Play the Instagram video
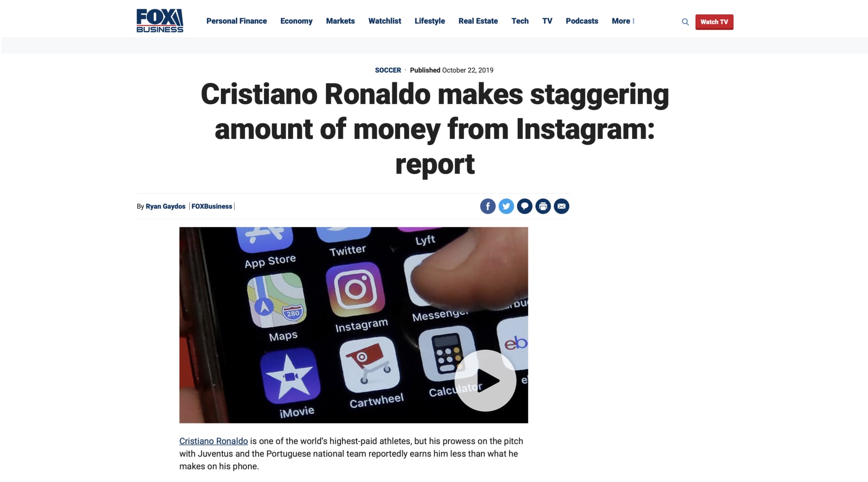Viewport: 868px width, 482px height. pos(485,380)
